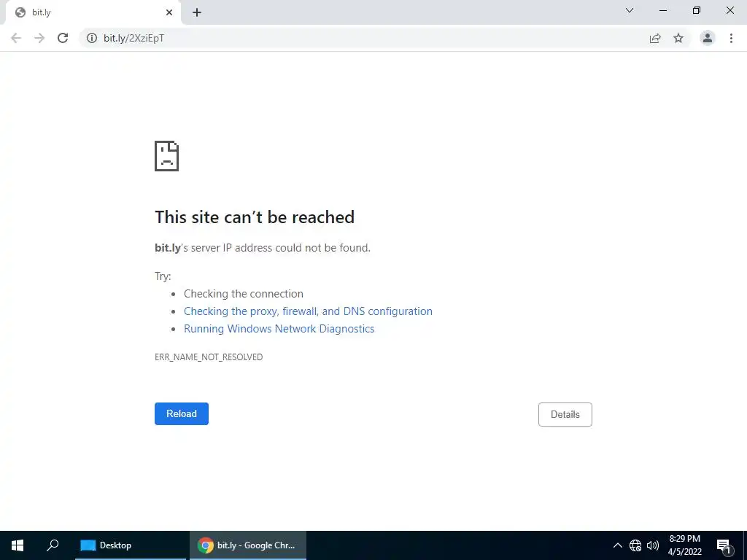Screen dimensions: 747x560
Task: Restore down the Chrome window
Action: (x=697, y=10)
